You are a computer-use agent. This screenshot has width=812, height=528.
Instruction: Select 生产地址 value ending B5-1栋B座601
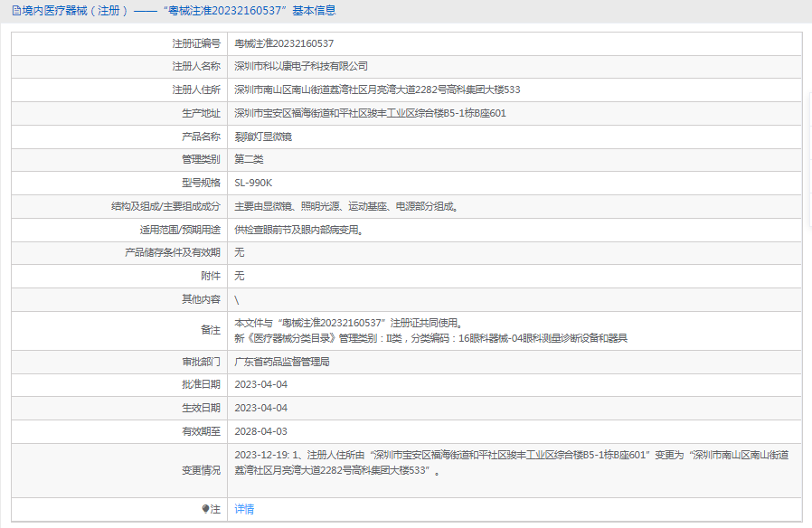click(x=370, y=113)
